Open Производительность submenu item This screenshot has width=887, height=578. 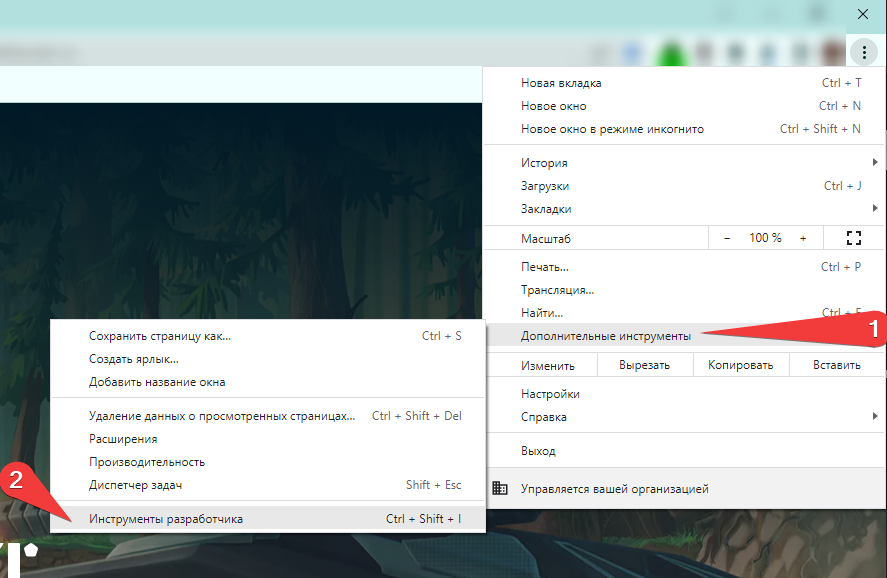click(268, 462)
